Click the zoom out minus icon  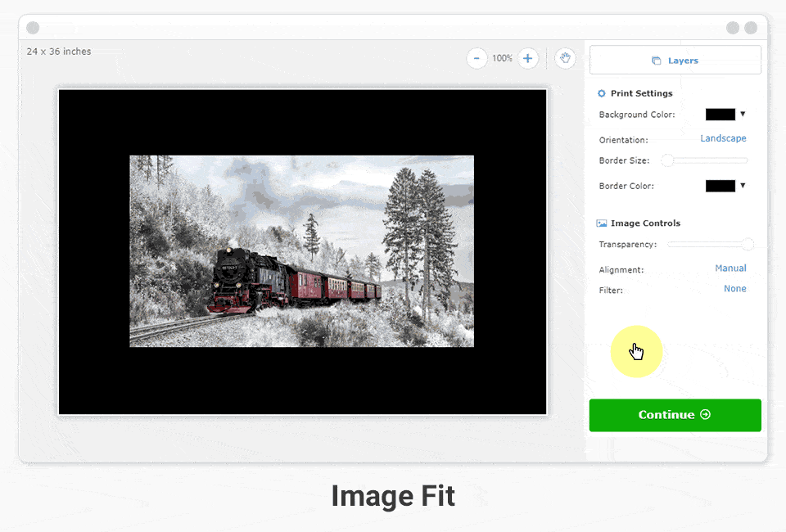click(x=477, y=58)
